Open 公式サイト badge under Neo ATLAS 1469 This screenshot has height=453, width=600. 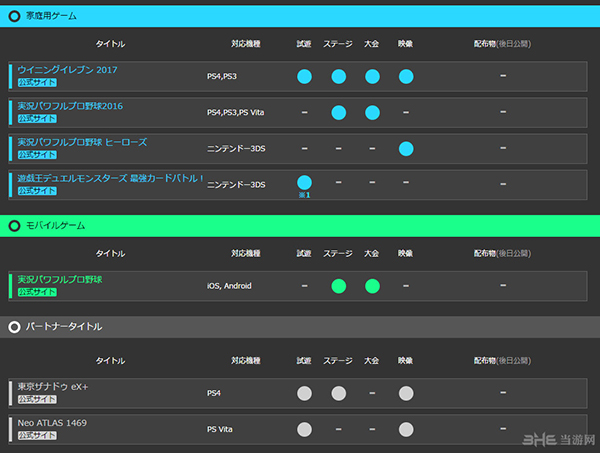37,435
